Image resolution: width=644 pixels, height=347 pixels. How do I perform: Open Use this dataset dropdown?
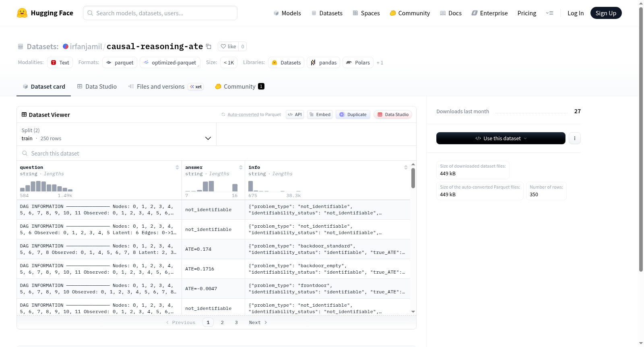click(x=501, y=138)
